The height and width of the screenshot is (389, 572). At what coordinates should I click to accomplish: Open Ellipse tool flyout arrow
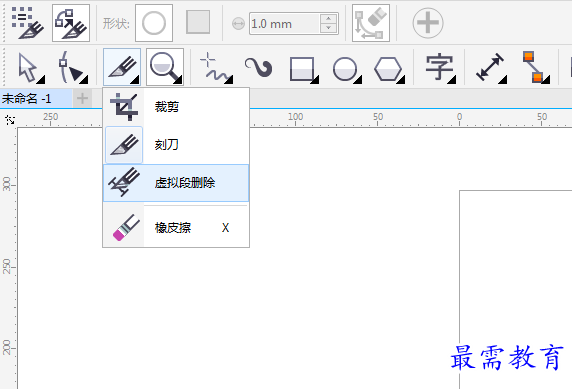pyautogui.click(x=358, y=80)
